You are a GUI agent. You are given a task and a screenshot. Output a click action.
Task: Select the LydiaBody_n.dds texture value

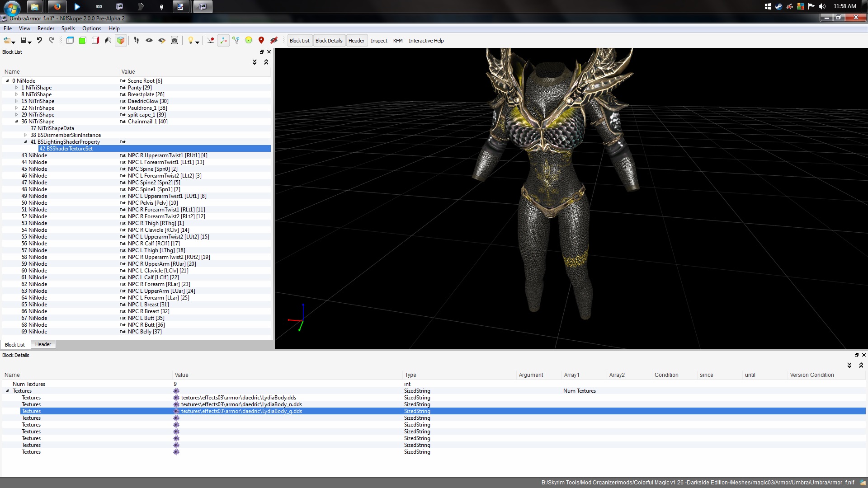pyautogui.click(x=241, y=404)
